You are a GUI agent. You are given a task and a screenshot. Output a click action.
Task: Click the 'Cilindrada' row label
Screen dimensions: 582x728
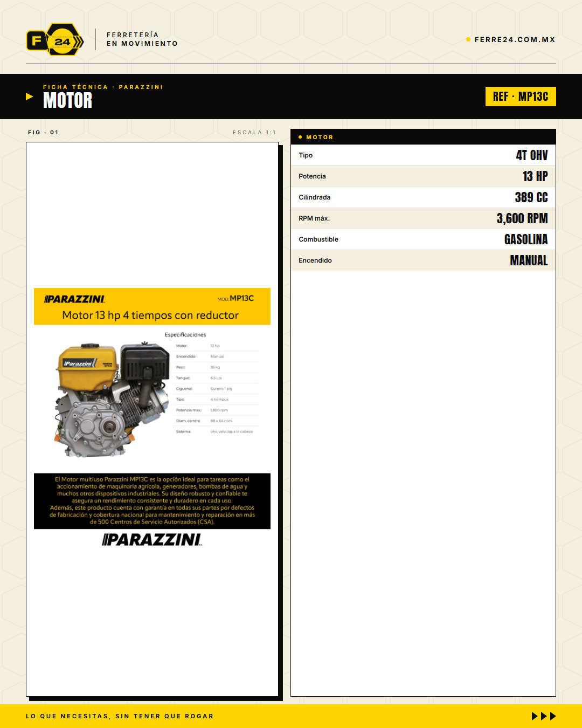click(x=315, y=197)
